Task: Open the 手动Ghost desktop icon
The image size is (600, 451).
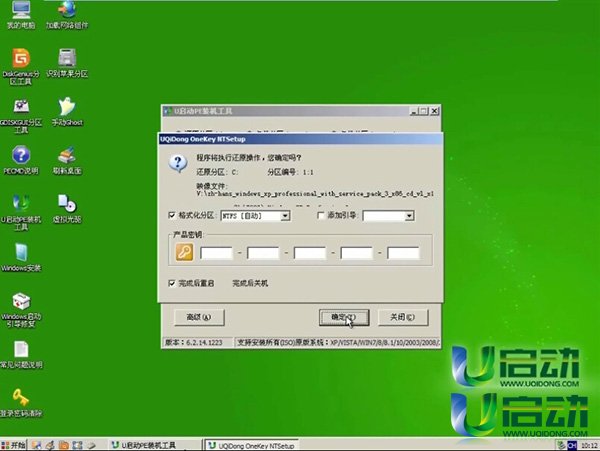Action: coord(67,112)
